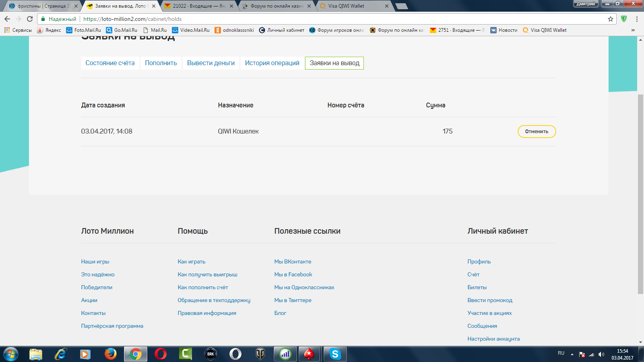Open the Партнёрская программа link
The height and width of the screenshot is (362, 644).
coord(112,326)
